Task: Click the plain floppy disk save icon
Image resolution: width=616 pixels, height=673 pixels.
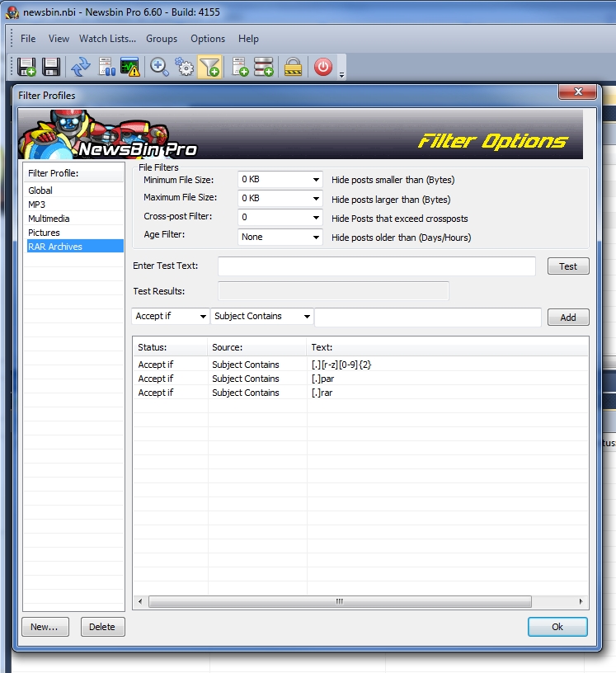Action: 50,67
